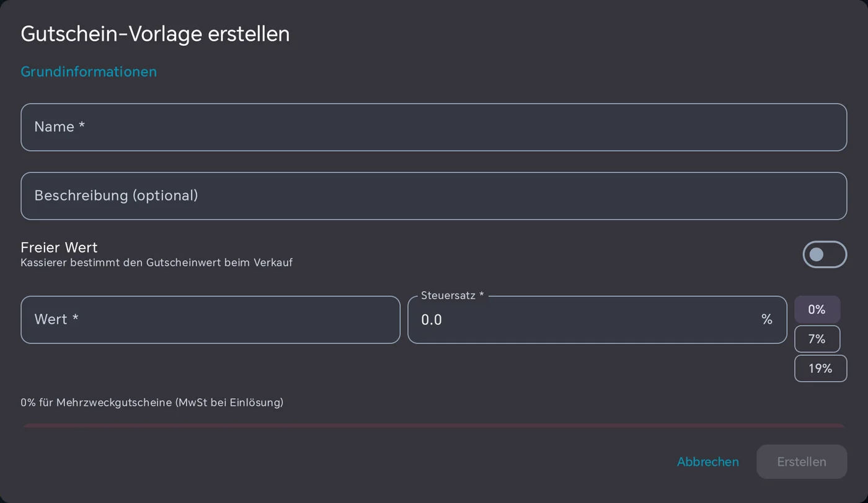
Task: Click the Name text field
Action: (433, 127)
